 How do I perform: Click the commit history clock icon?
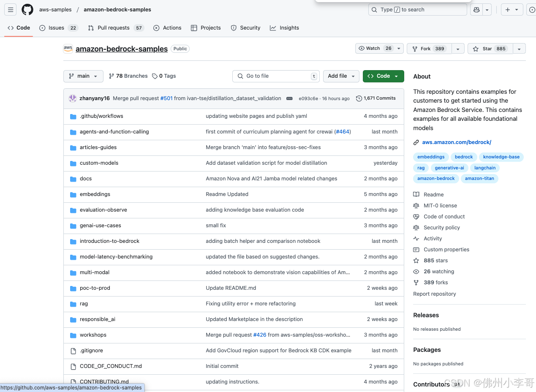(359, 98)
